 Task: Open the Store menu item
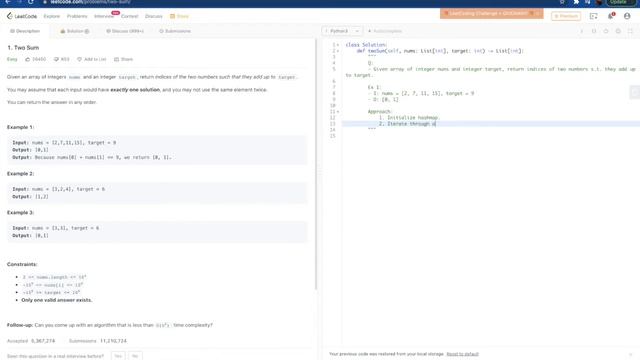(x=180, y=16)
